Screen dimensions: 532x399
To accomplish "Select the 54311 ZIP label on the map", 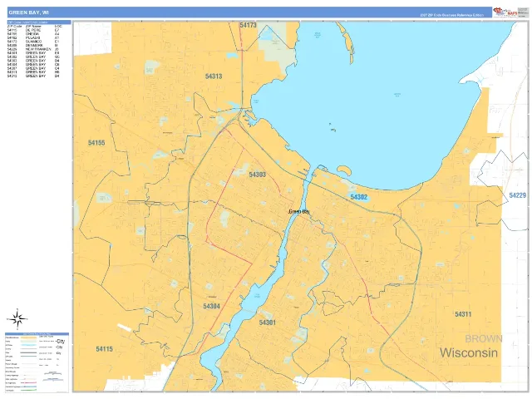I will tap(463, 314).
